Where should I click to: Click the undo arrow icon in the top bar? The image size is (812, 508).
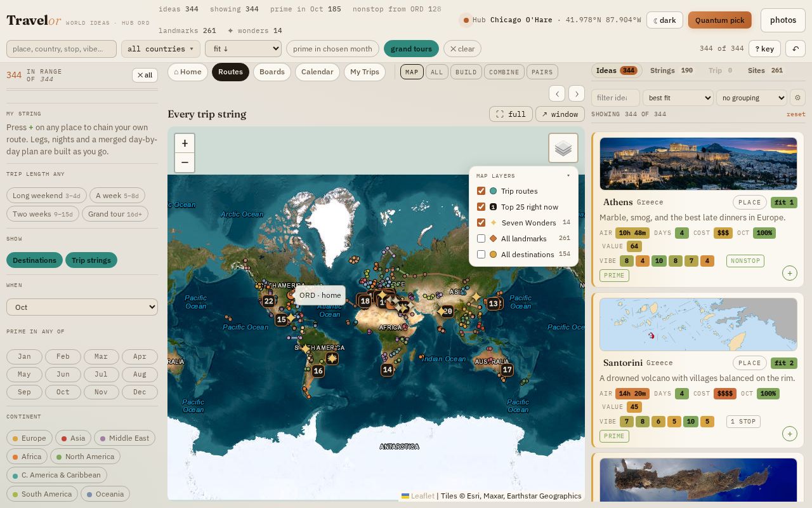point(796,49)
